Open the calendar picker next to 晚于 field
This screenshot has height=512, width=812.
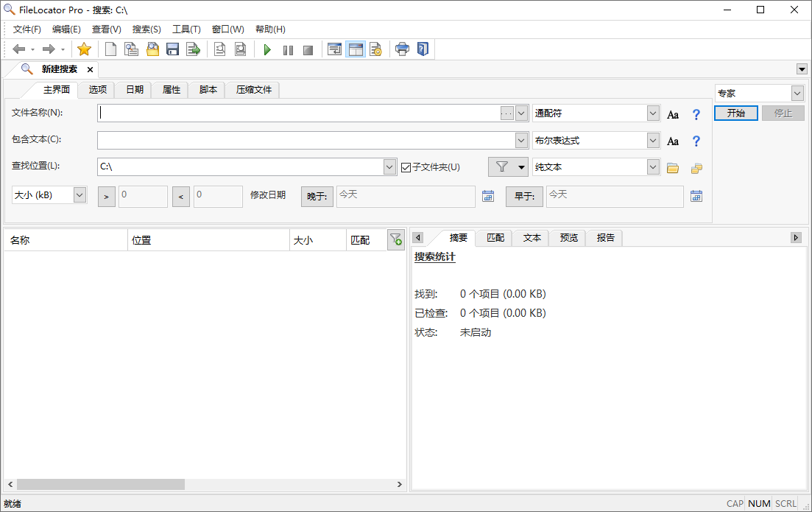click(488, 197)
